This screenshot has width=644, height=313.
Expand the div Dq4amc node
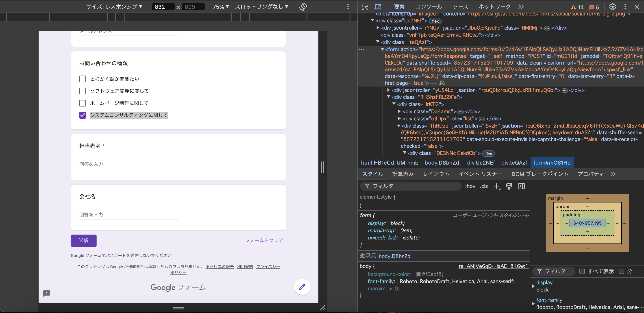tap(399, 111)
